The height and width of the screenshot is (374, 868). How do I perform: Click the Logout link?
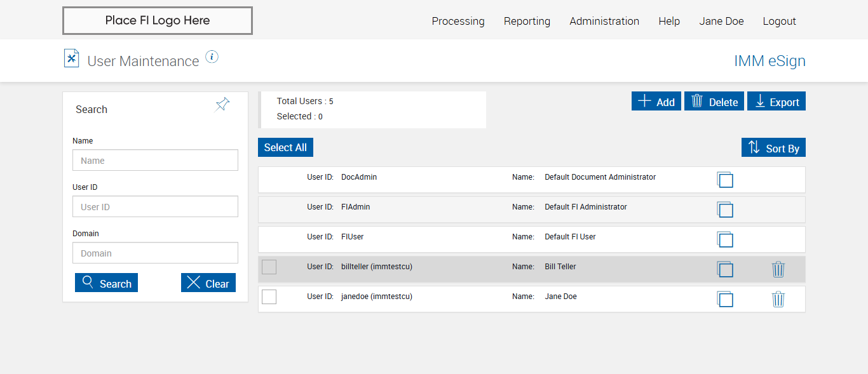coord(779,21)
